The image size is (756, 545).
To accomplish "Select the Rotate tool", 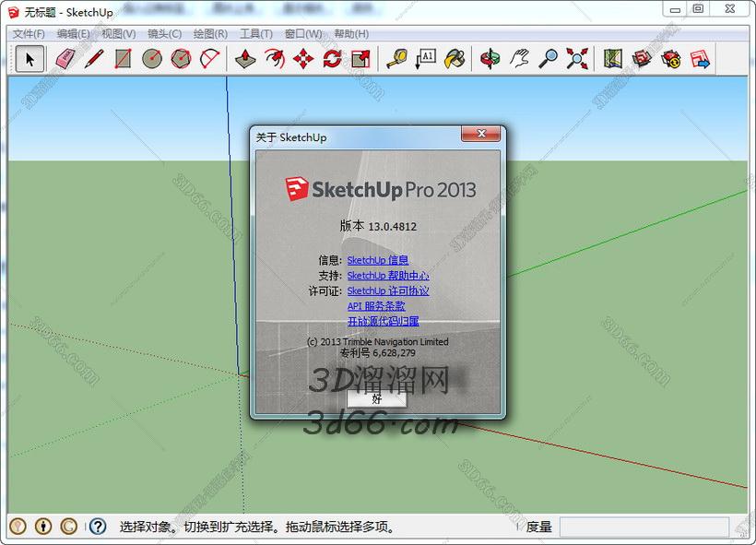I will coord(332,59).
